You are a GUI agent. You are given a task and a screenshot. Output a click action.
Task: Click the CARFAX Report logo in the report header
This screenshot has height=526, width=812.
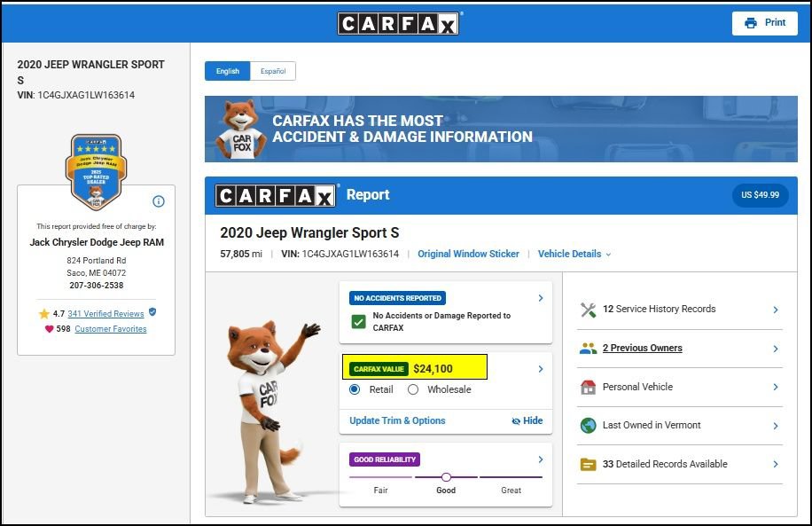[276, 195]
